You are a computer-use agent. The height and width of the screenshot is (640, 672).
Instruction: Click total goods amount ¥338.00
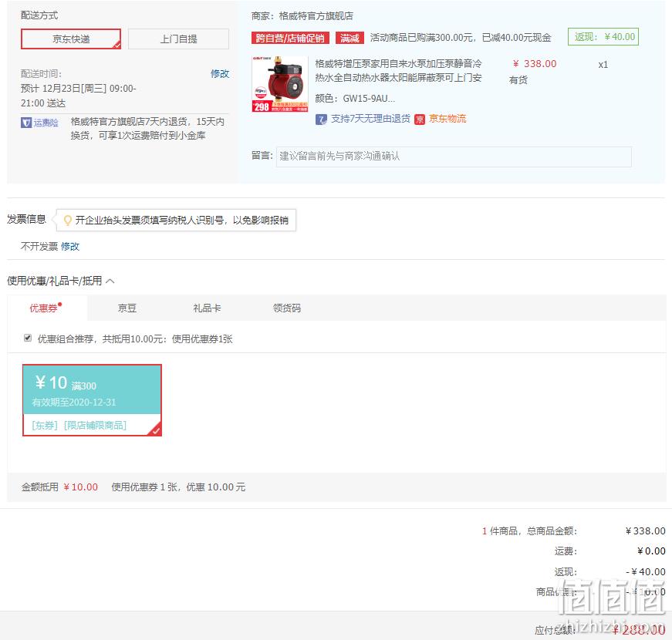pyautogui.click(x=646, y=531)
